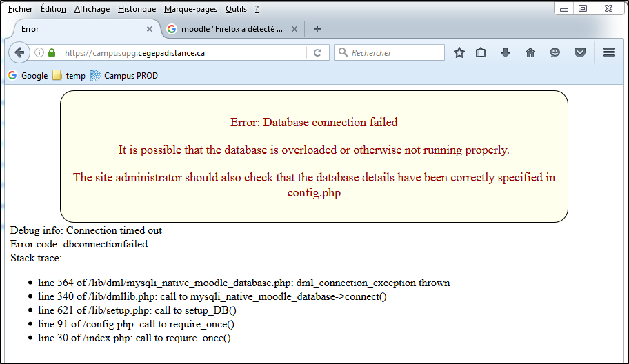Open the Historique menu

tap(137, 9)
